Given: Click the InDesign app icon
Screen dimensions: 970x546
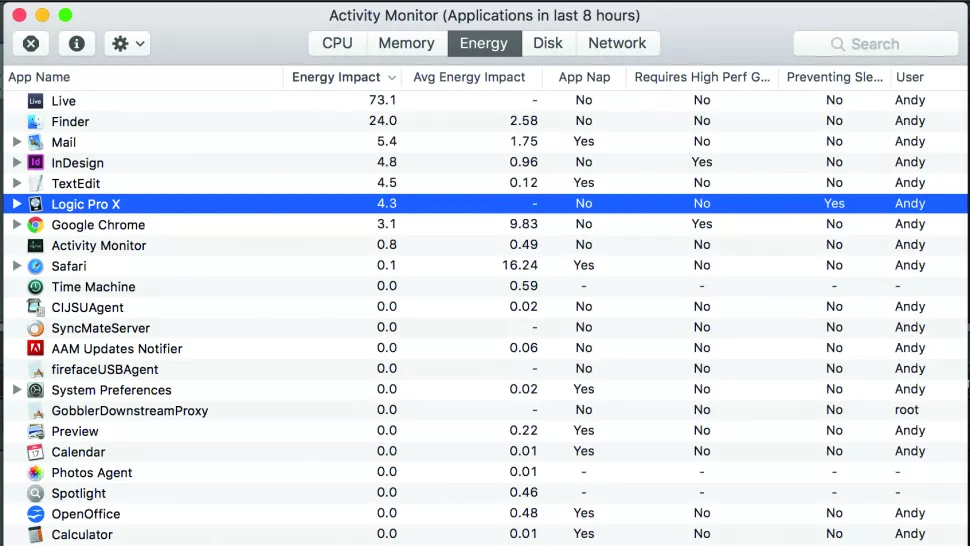Looking at the screenshot, I should pyautogui.click(x=35, y=162).
